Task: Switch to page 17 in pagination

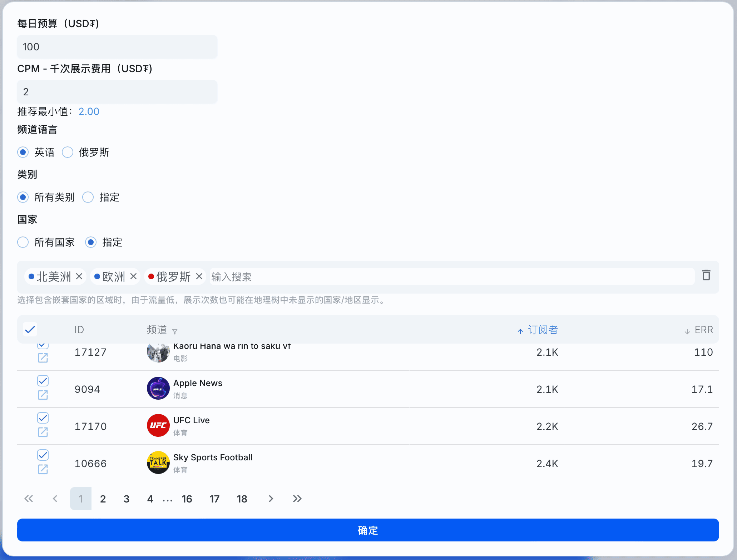Action: point(214,499)
